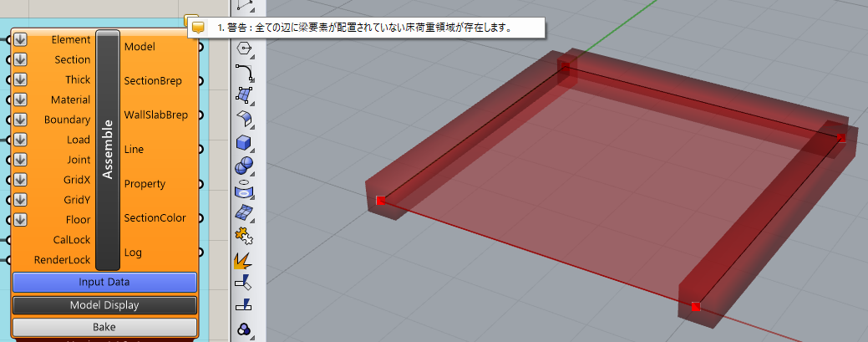
Task: Toggle the arrow icon beside Material input
Action: (x=21, y=100)
